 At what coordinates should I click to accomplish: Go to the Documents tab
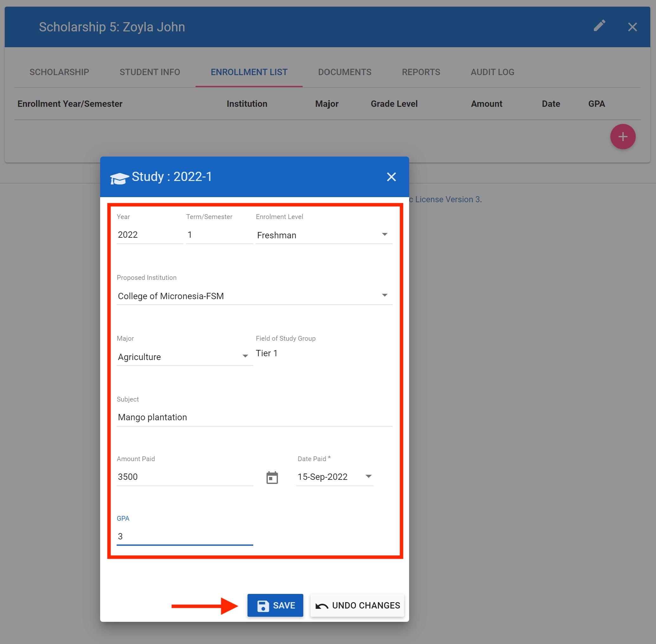[x=344, y=72]
